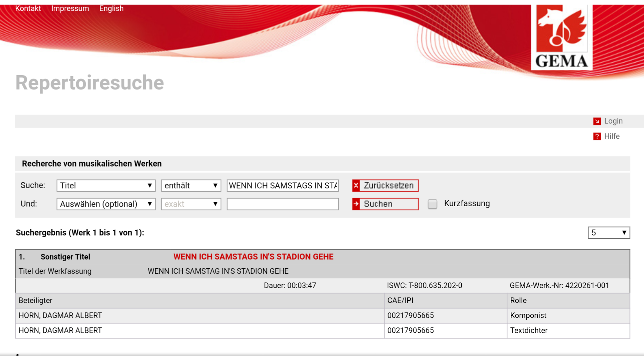Open the Kontakt link

coord(28,8)
